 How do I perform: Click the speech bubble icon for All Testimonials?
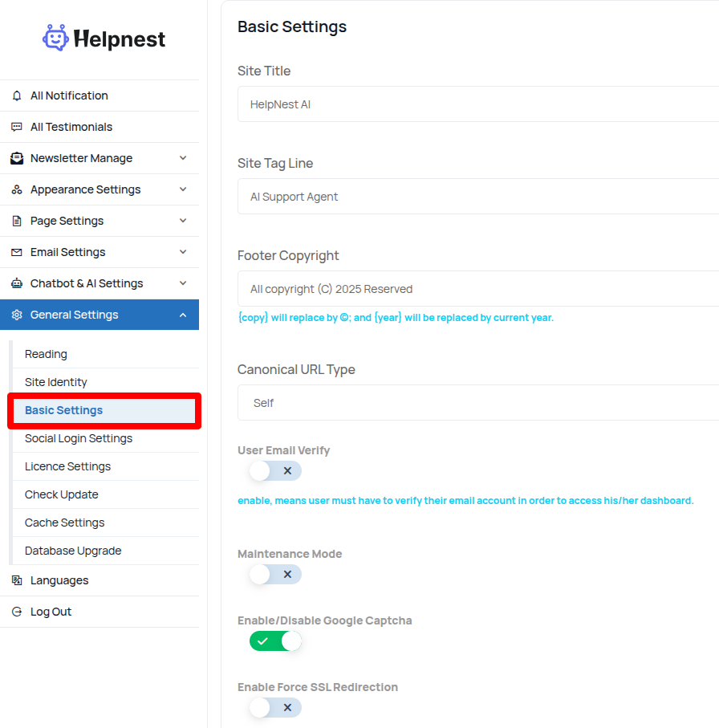click(17, 127)
